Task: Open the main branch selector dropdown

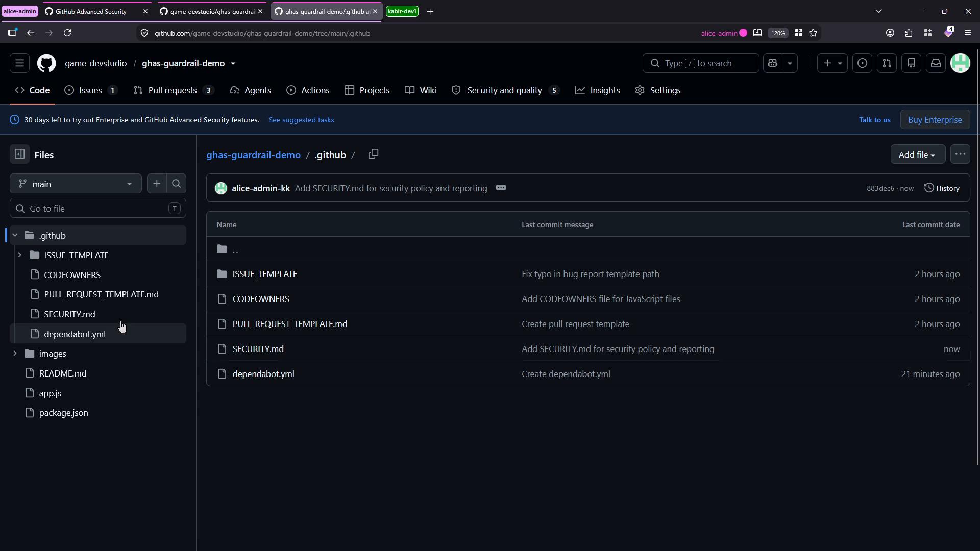Action: pos(76,184)
